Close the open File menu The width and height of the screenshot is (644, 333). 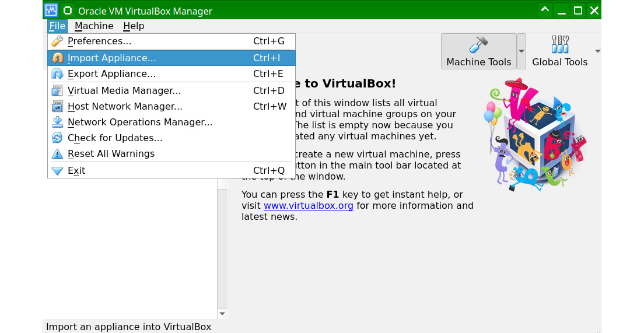point(57,26)
